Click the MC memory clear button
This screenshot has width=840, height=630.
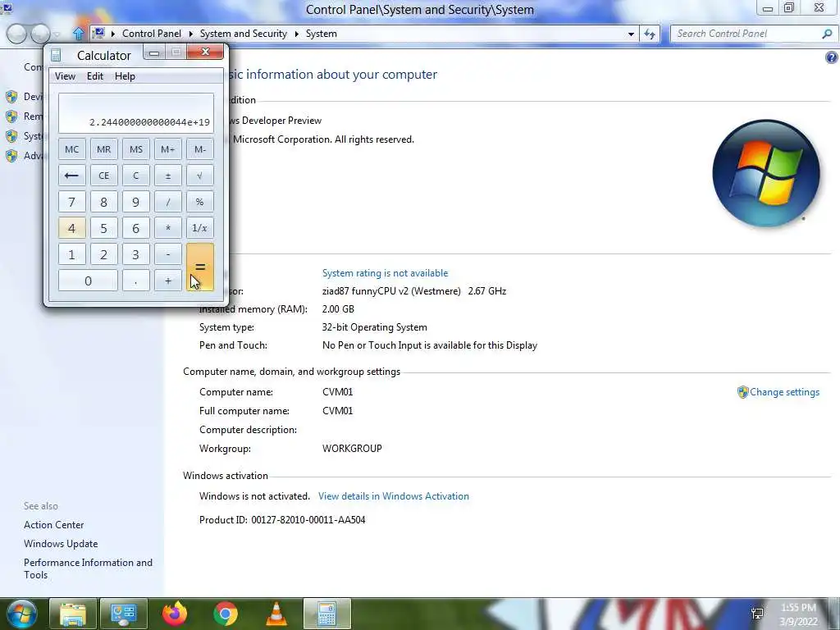pos(72,149)
